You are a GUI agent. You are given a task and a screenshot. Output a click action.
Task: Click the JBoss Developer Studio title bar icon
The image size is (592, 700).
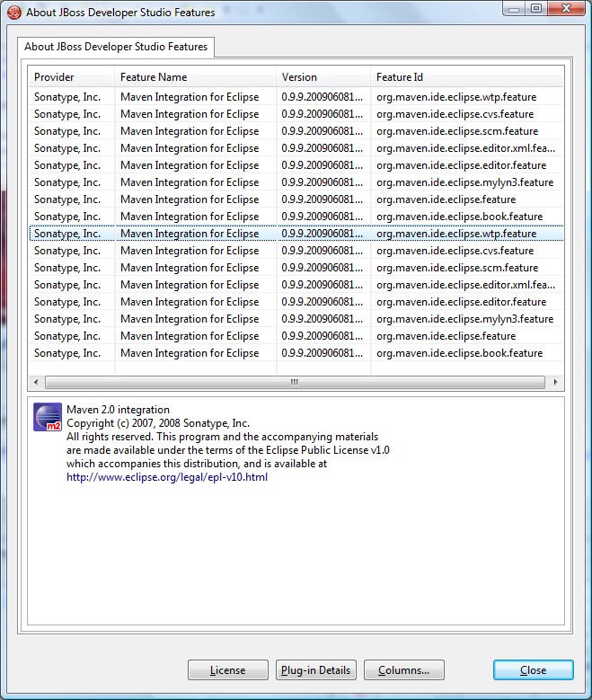[x=14, y=12]
